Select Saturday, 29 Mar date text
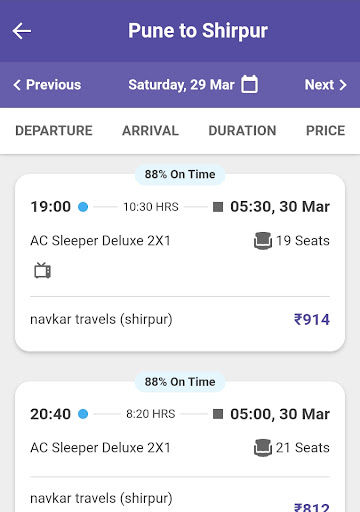 [181, 85]
